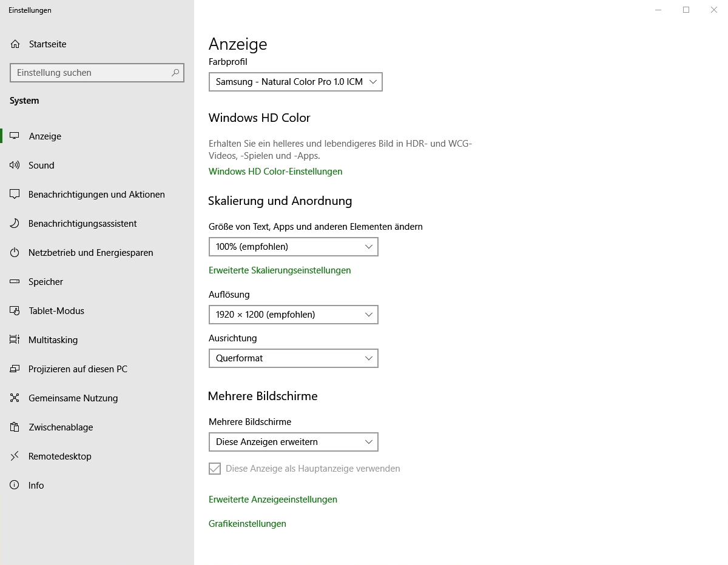Open the Diese Anzeigen erweitern dropdown

point(293,442)
